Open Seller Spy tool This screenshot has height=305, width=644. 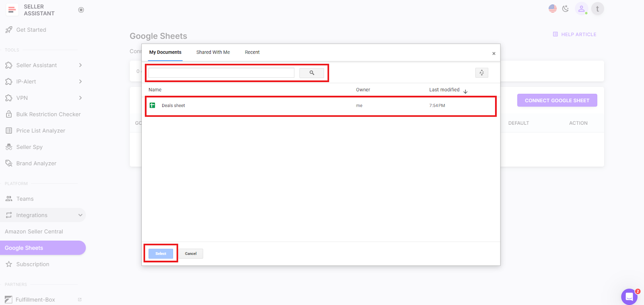pos(29,147)
